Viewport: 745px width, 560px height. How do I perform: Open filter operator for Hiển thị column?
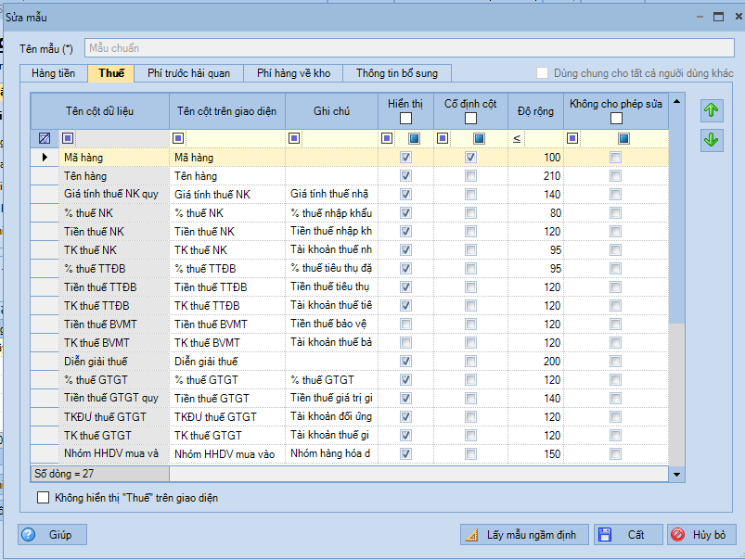pyautogui.click(x=387, y=138)
